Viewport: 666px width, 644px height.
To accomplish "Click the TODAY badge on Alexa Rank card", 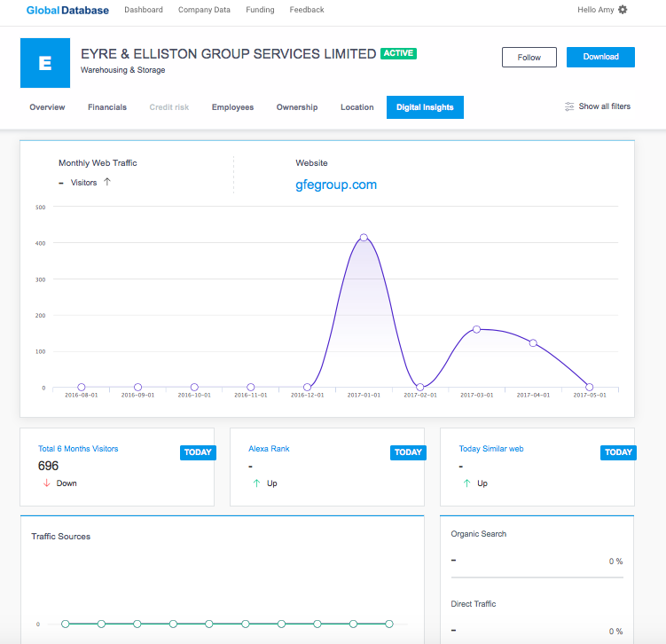I will coord(408,452).
